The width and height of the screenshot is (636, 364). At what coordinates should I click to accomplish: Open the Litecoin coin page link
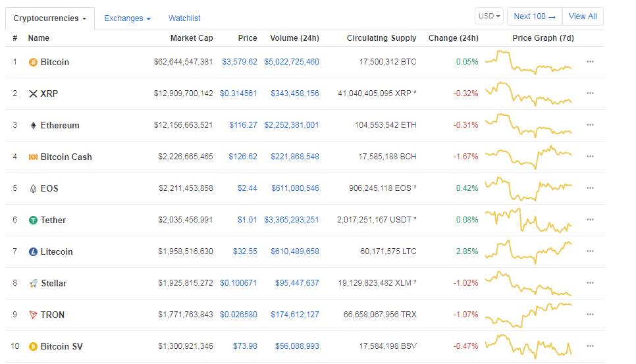coord(57,252)
